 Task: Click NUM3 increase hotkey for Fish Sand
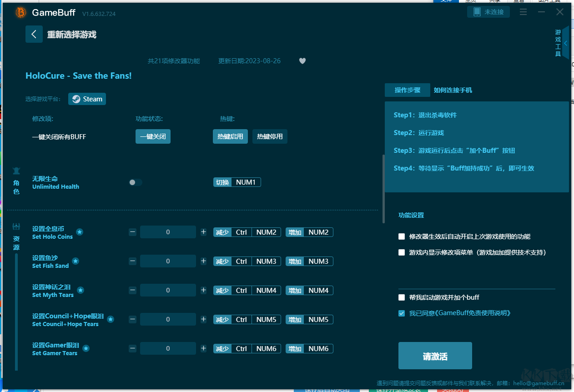click(x=309, y=261)
